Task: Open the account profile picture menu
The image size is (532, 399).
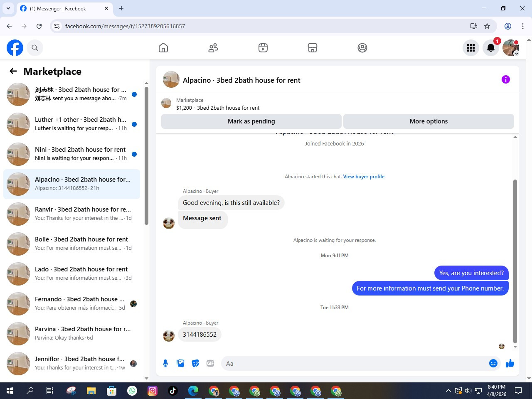Action: [x=511, y=48]
